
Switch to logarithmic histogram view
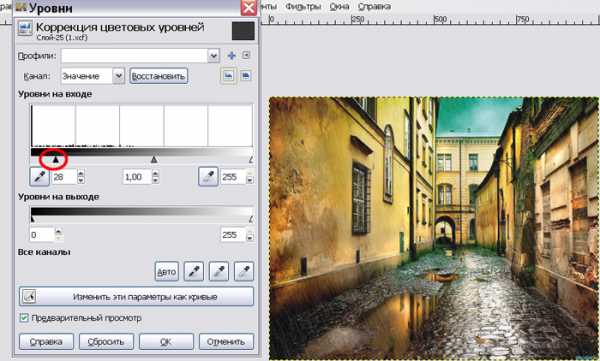(246, 76)
